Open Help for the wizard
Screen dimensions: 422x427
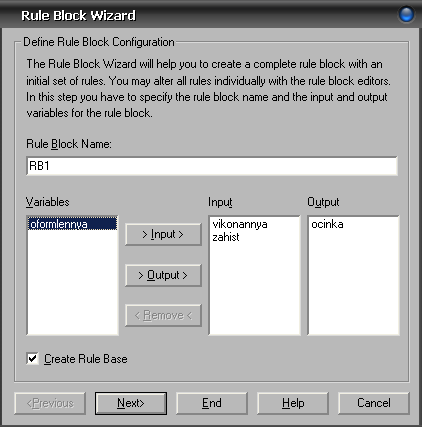click(293, 403)
